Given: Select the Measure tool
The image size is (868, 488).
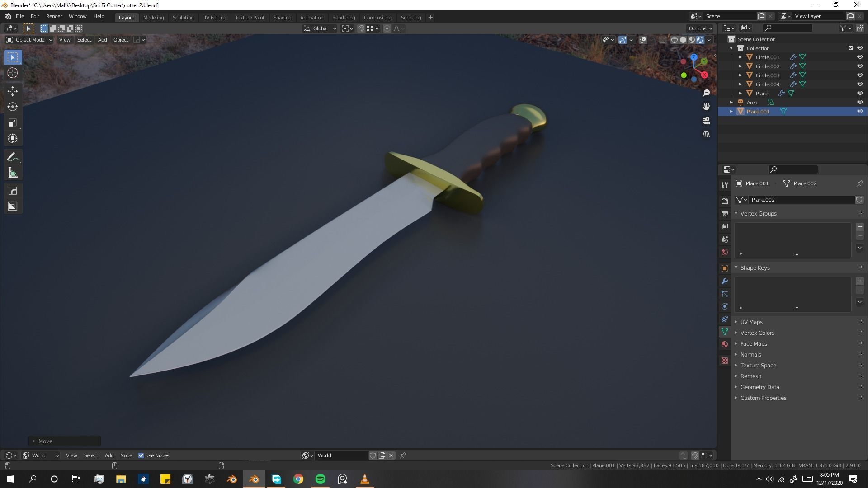Looking at the screenshot, I should click(13, 173).
